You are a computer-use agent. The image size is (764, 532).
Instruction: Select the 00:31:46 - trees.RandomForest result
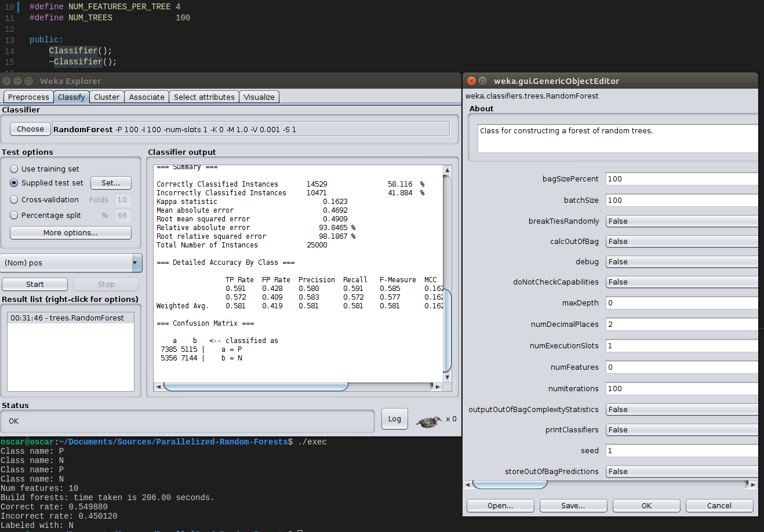tap(71, 318)
